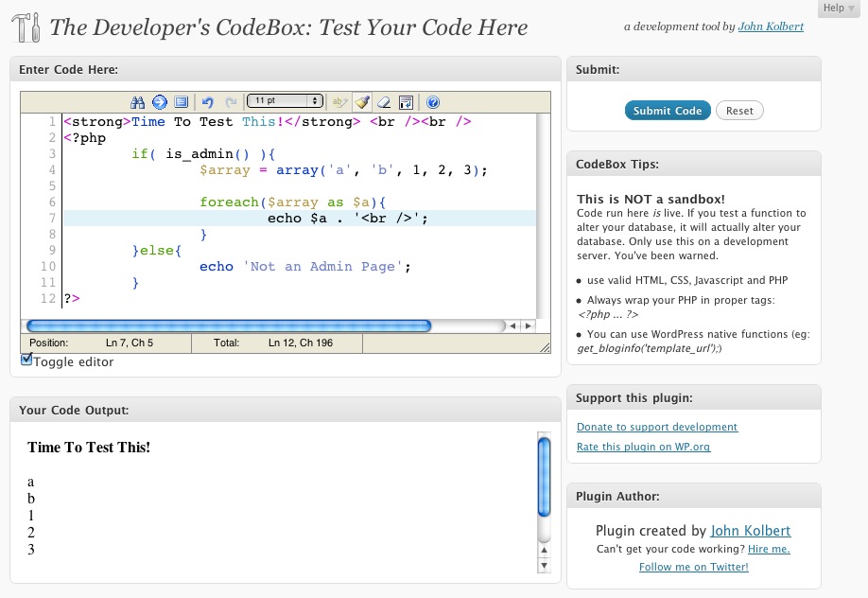
Task: Uncheck the Toggle editor checkbox
Action: click(x=26, y=360)
